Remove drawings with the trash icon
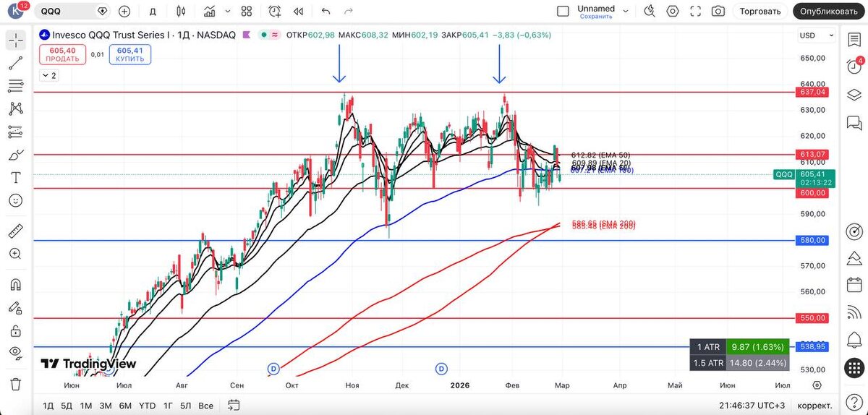The height and width of the screenshot is (415, 868). (16, 385)
